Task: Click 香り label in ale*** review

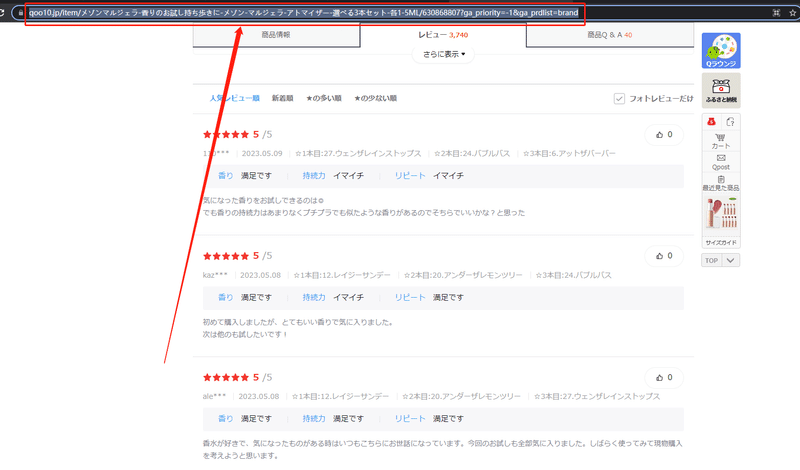Action: pyautogui.click(x=226, y=419)
